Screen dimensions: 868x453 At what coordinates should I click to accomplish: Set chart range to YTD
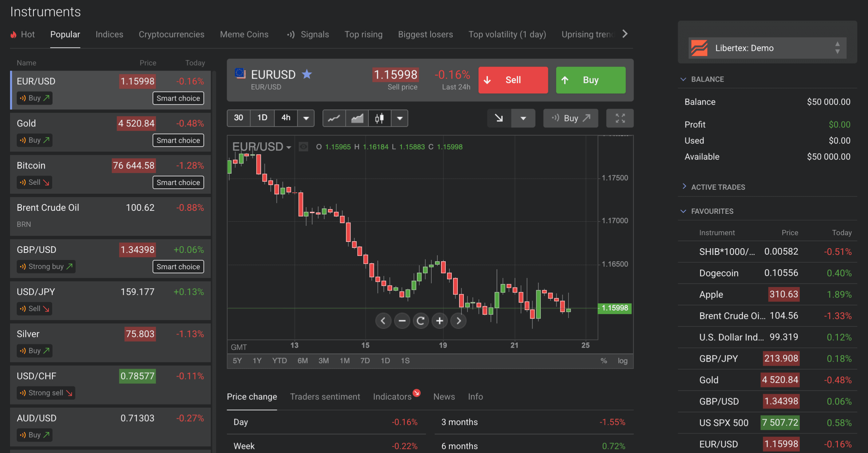pyautogui.click(x=279, y=361)
